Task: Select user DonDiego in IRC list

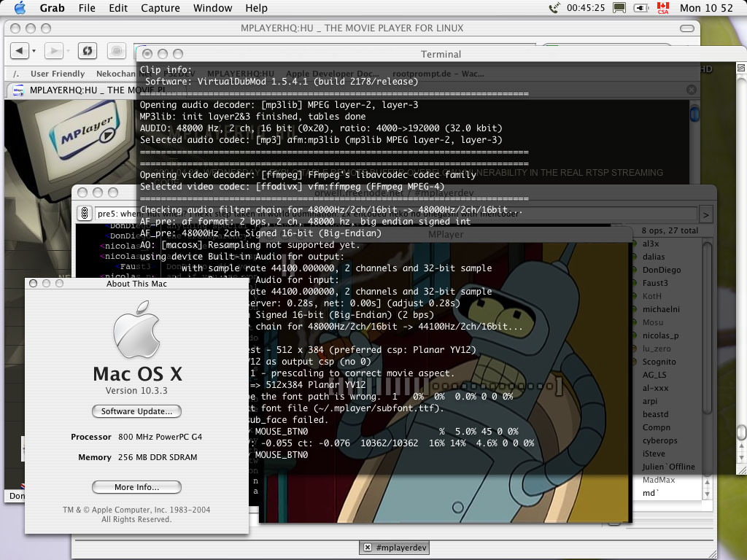Action: pyautogui.click(x=660, y=270)
